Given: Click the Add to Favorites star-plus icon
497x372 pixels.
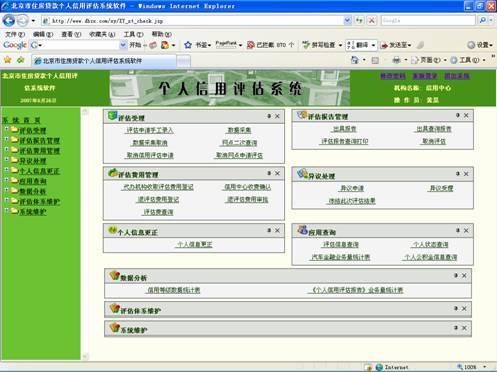Looking at the screenshot, I should [x=21, y=60].
